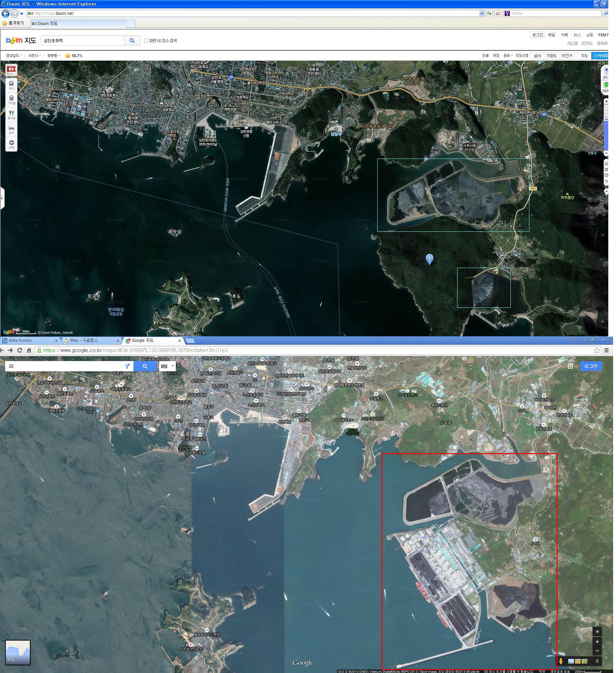This screenshot has width=616, height=673.
Task: Click the Daum 로그인 button
Action: click(x=537, y=35)
